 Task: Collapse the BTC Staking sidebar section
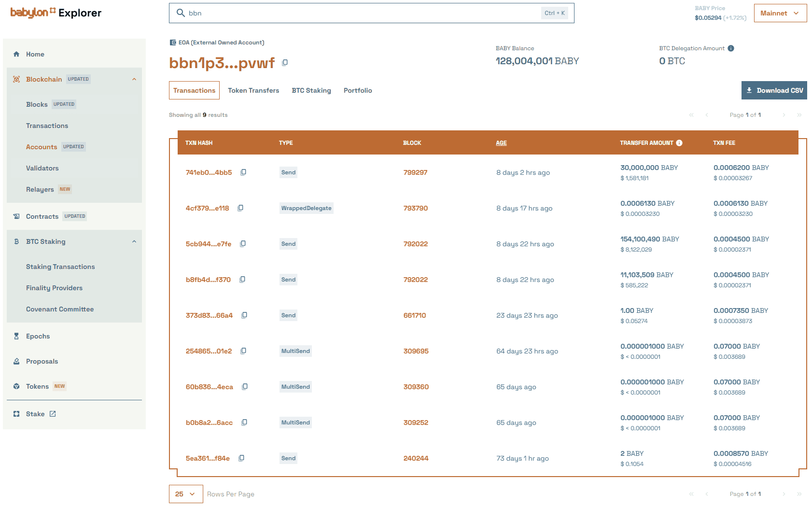tap(134, 241)
